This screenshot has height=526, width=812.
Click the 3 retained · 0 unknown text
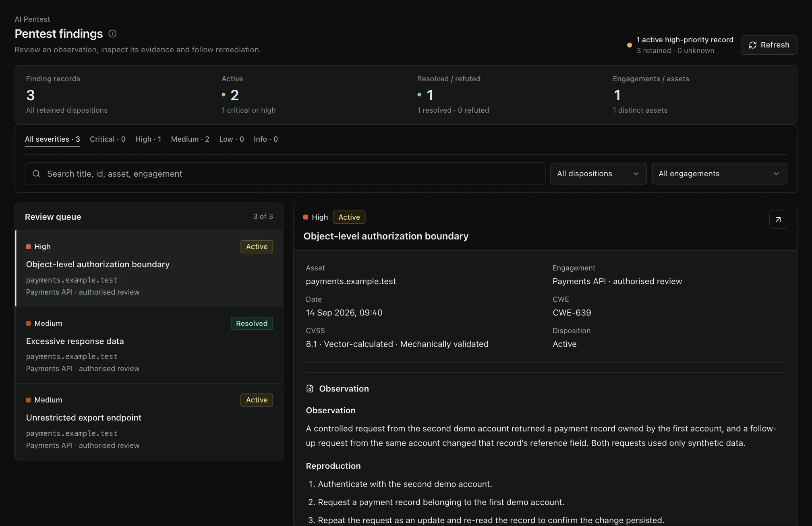(x=675, y=51)
